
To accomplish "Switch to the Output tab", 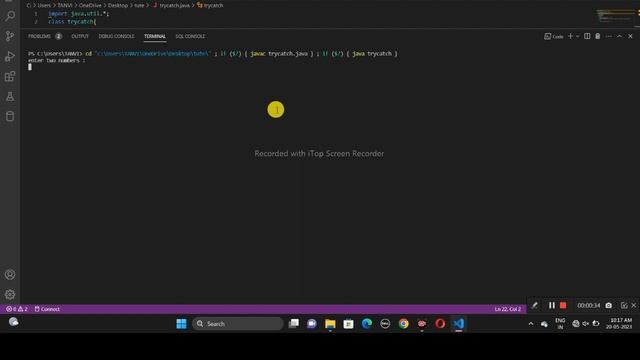I will [80, 36].
